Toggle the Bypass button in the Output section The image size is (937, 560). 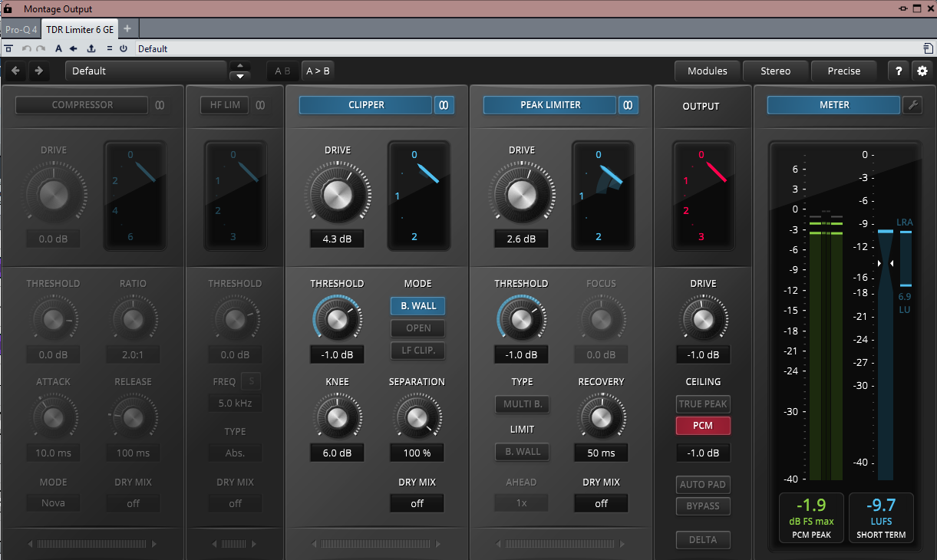pos(703,506)
